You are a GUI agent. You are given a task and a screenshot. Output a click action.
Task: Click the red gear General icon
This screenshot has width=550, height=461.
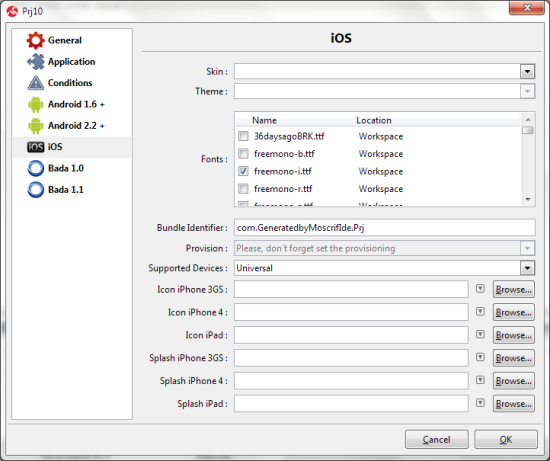pyautogui.click(x=35, y=40)
